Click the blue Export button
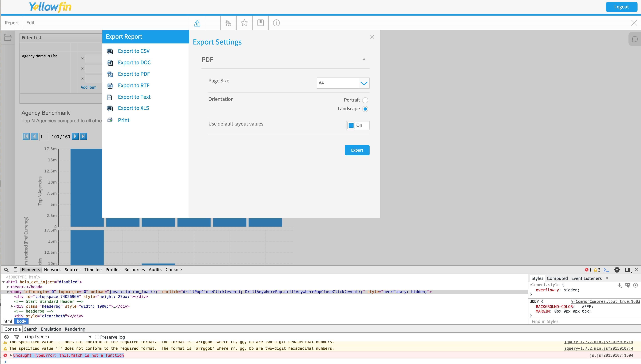The image size is (641, 364). 357,150
